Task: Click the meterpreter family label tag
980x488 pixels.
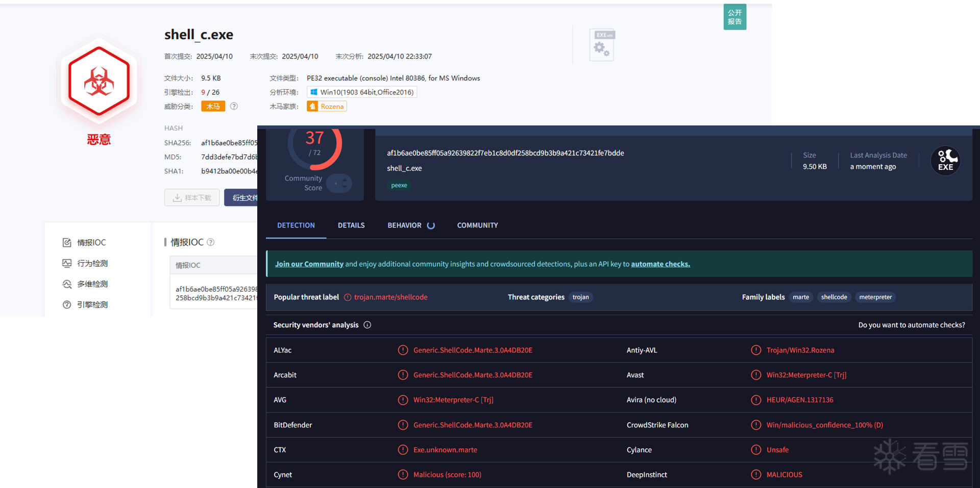Action: (x=875, y=297)
